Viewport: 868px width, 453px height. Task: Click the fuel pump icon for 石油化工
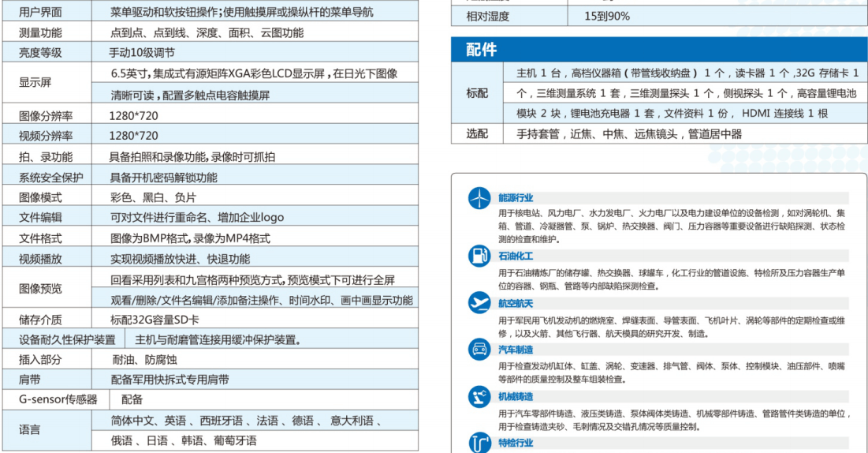pyautogui.click(x=479, y=256)
